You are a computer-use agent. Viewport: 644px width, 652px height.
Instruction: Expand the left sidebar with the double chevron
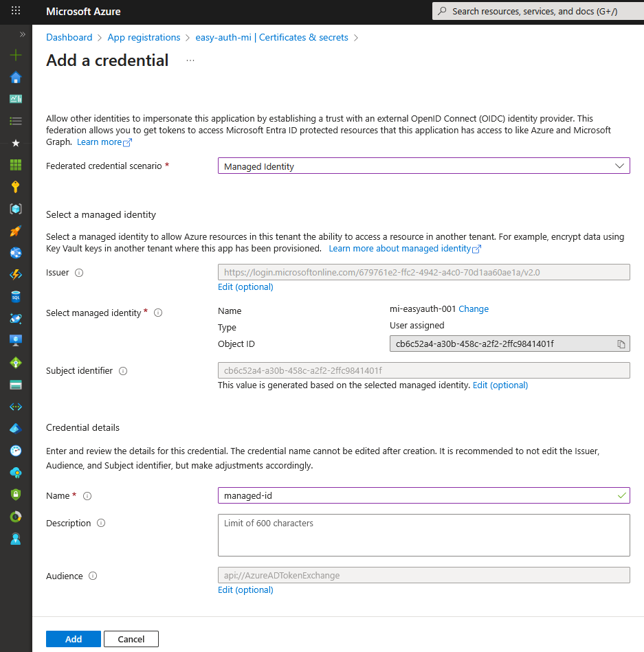(23, 34)
